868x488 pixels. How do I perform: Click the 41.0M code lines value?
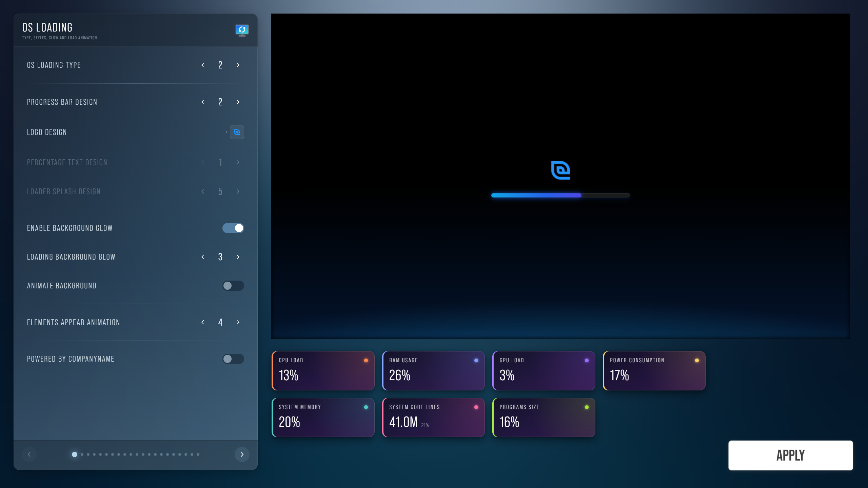point(403,422)
